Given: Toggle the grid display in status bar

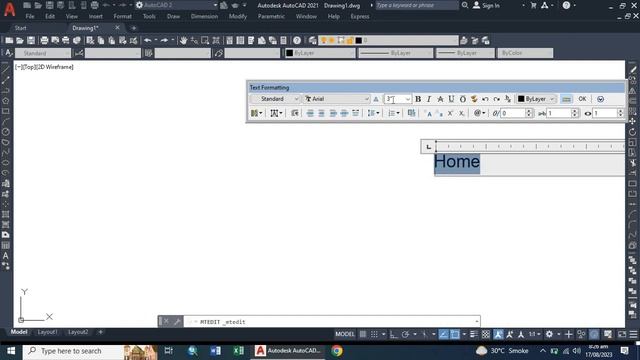Looking at the screenshot, I should point(363,334).
